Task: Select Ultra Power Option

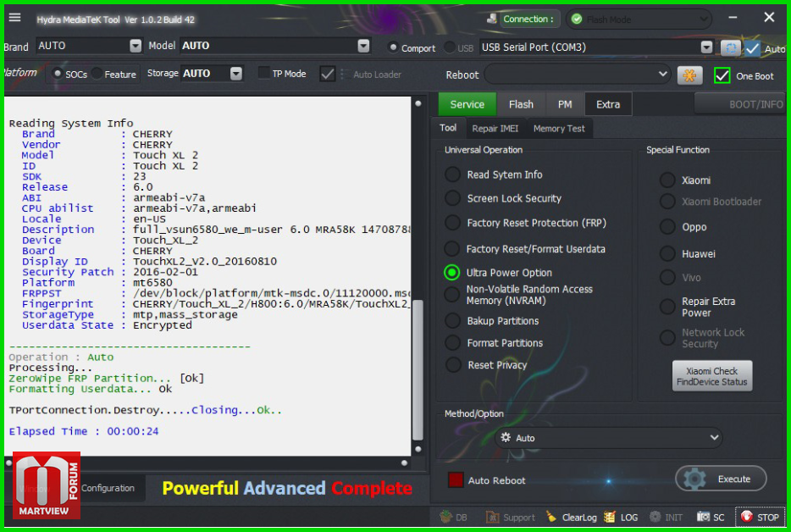Action: point(452,273)
